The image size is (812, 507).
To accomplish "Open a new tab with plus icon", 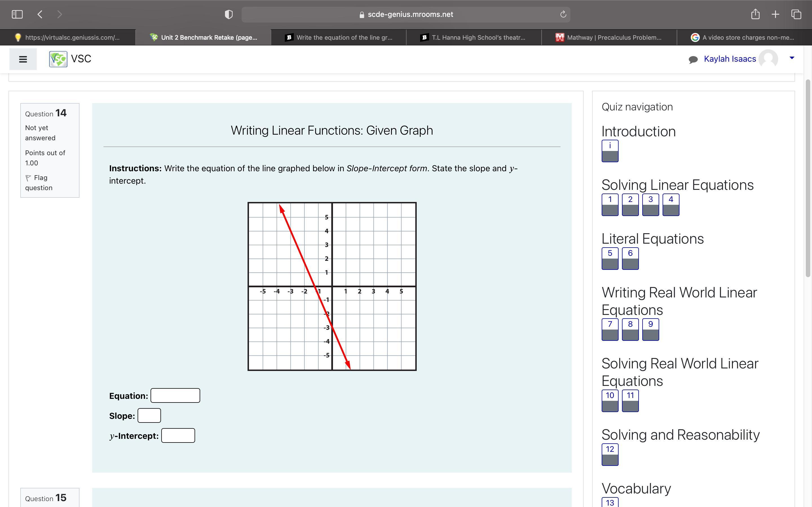I will [x=775, y=14].
